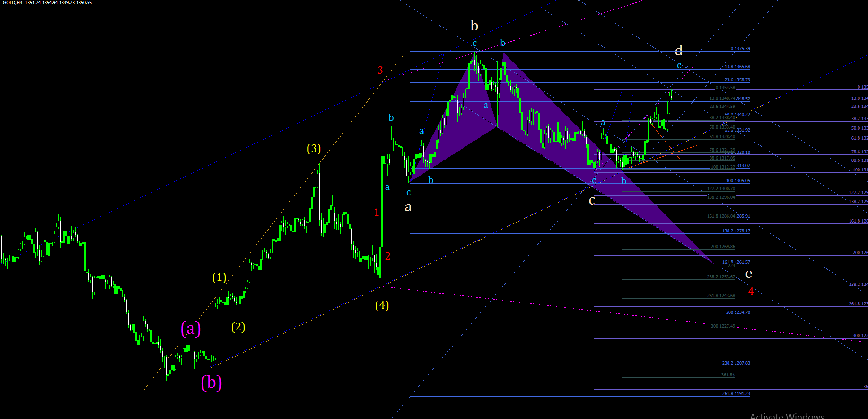Pick the large white "e" wave label
Viewport: 868px width, 419px height.
749,274
